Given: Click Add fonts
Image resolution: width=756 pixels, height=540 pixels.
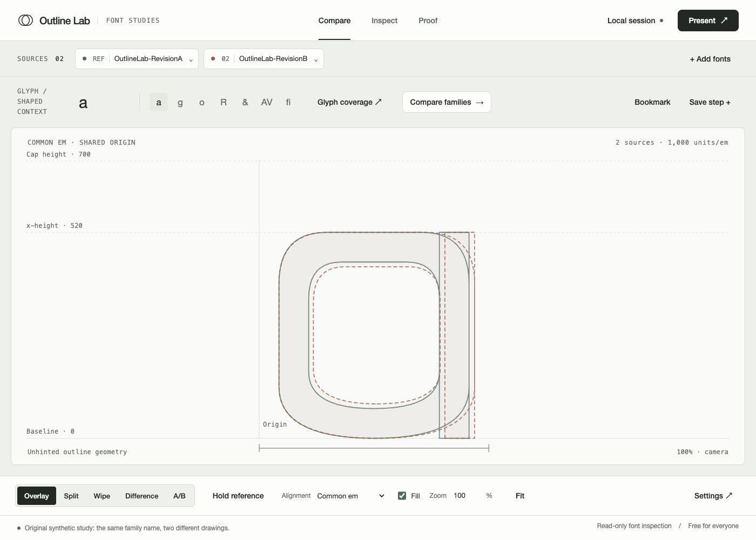Looking at the screenshot, I should tap(710, 59).
